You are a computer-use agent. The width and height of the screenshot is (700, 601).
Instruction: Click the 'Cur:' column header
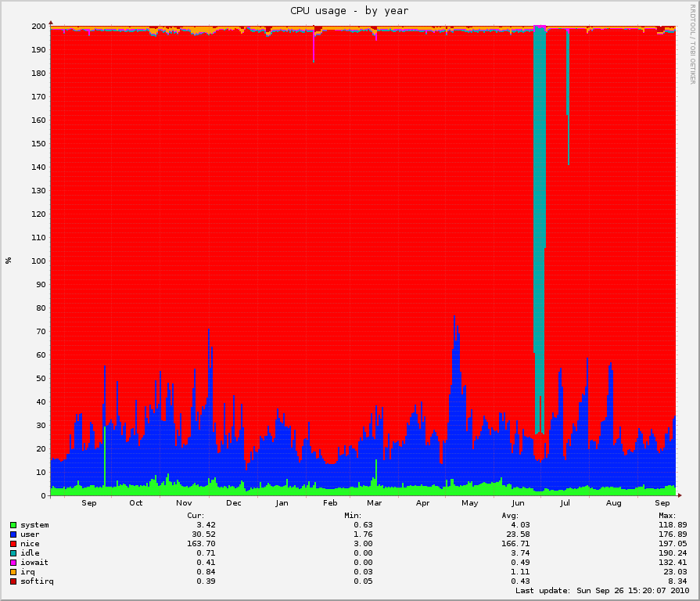196,515
